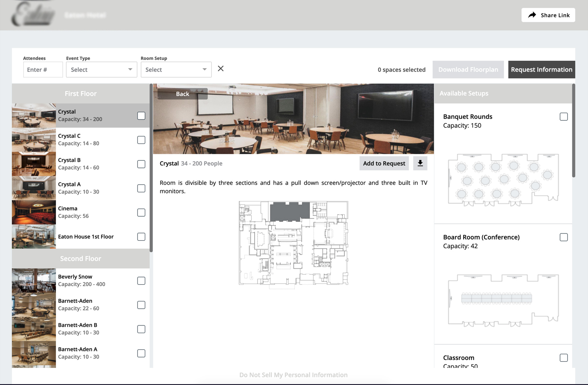Click the room list scrollbar
The image size is (588, 385).
151,168
